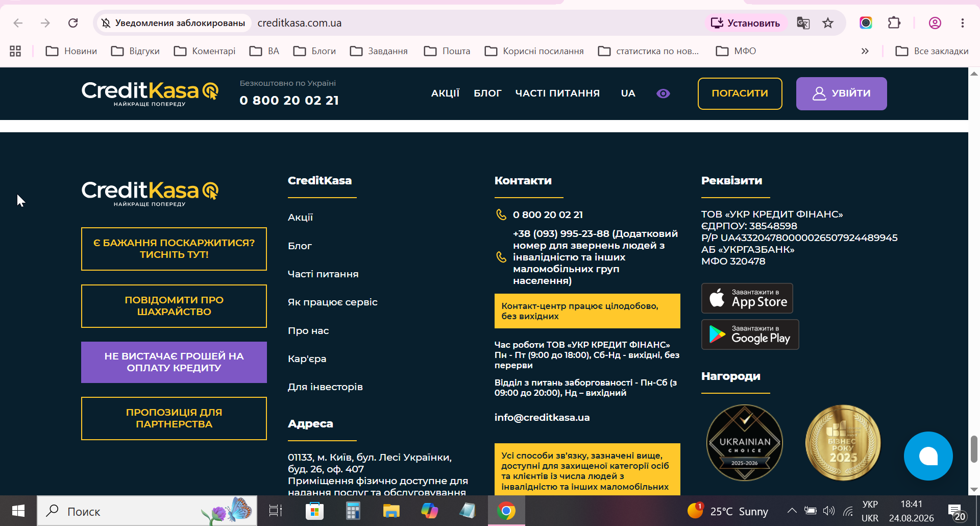The image size is (980, 526).
Task: Click the Установить install button
Action: (746, 23)
